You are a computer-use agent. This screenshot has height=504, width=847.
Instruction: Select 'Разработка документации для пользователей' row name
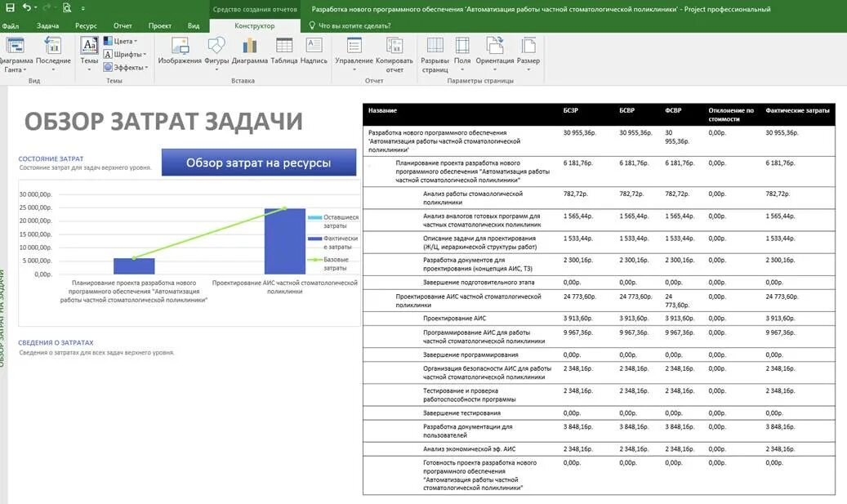click(x=467, y=430)
